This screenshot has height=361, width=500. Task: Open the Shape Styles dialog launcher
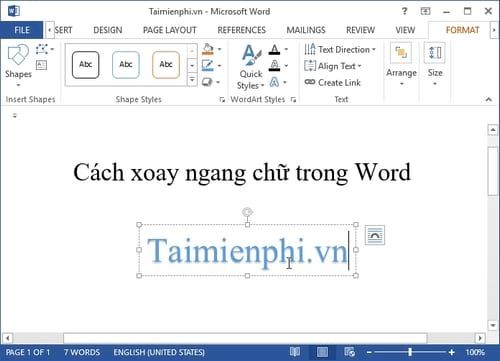[x=222, y=99]
